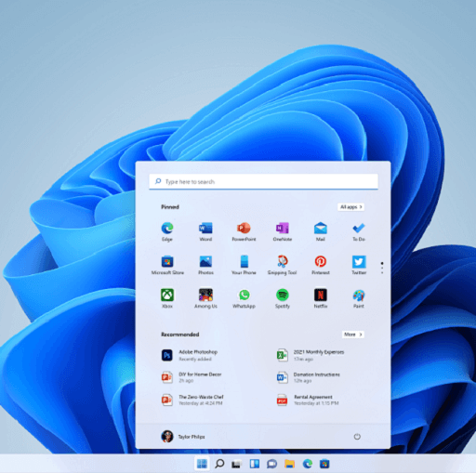
Task: Open Adobe Photoshop recommended item
Action: (190, 355)
